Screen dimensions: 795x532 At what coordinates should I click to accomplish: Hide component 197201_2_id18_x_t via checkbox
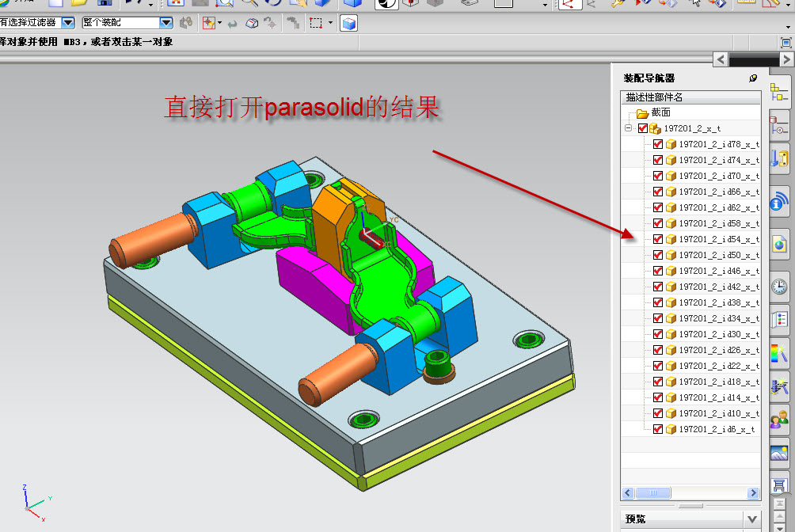657,382
